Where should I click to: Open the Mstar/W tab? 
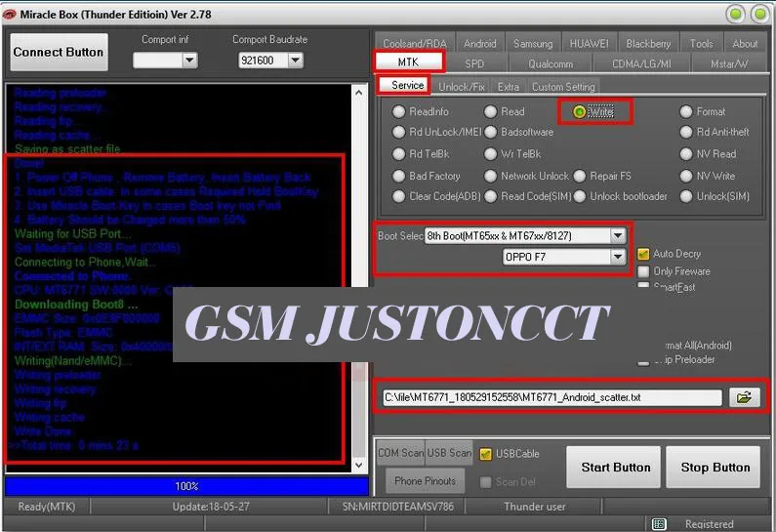(x=728, y=63)
